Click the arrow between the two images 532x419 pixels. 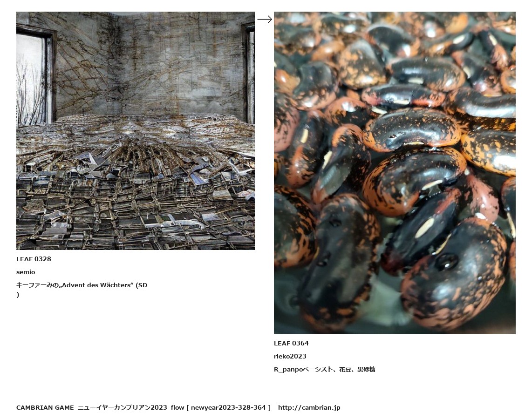coord(264,20)
